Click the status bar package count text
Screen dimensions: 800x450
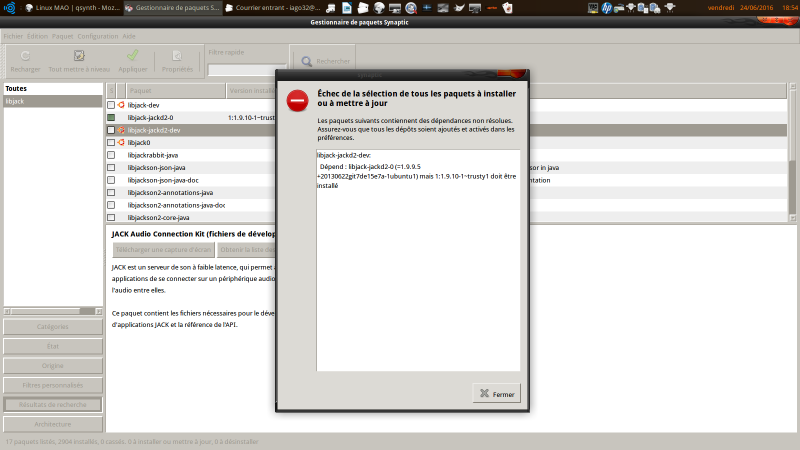click(x=132, y=442)
